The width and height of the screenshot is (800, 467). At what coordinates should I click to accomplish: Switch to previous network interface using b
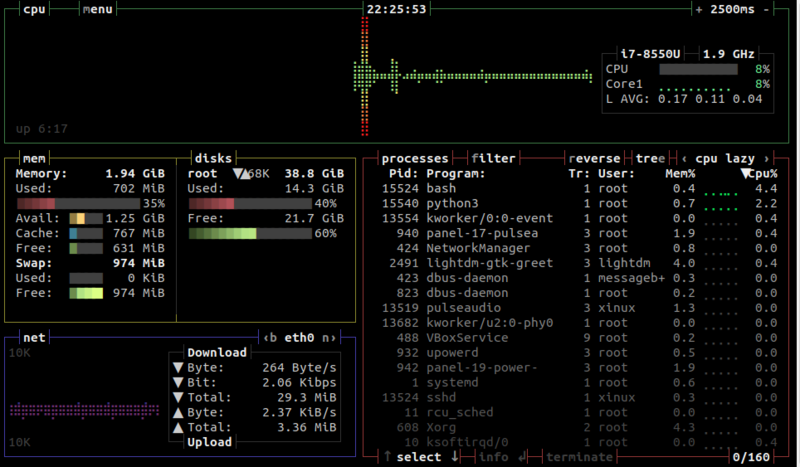click(272, 337)
